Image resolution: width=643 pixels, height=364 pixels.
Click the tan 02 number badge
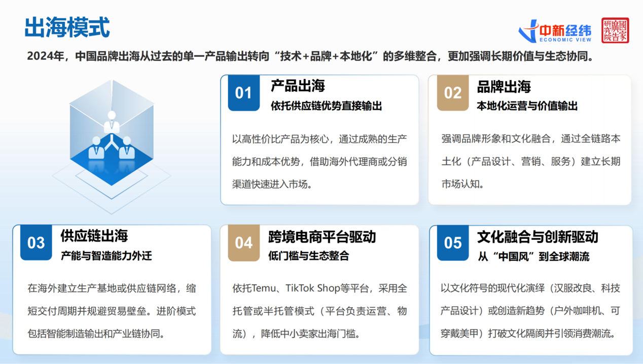pos(452,93)
